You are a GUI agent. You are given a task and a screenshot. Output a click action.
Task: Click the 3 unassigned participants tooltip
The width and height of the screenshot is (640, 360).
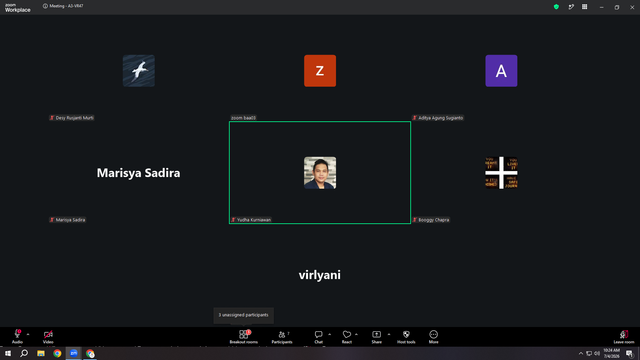click(x=244, y=315)
